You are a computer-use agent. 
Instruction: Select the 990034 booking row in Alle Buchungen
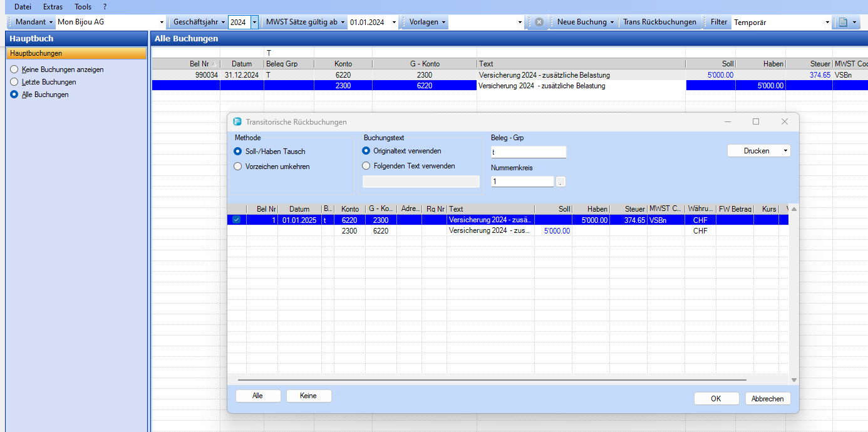(x=510, y=75)
